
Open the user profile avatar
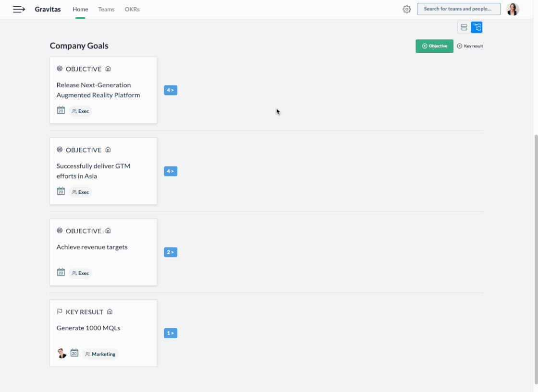coord(513,9)
